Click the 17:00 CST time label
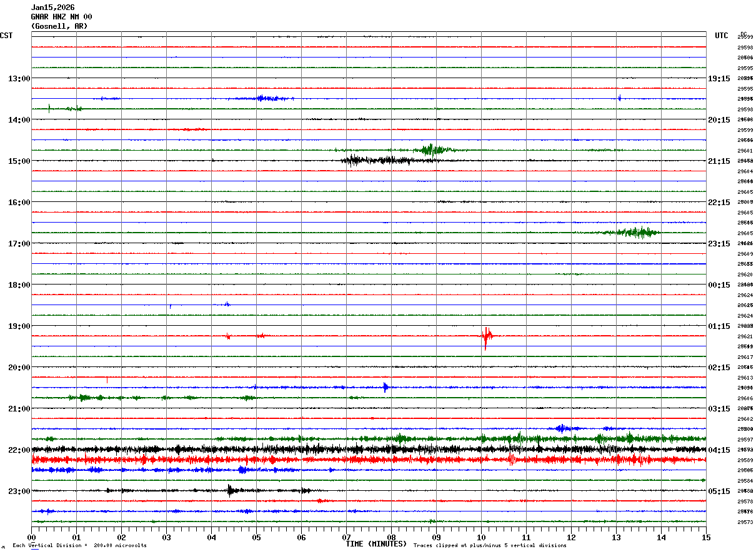756x554 pixels. (x=19, y=243)
